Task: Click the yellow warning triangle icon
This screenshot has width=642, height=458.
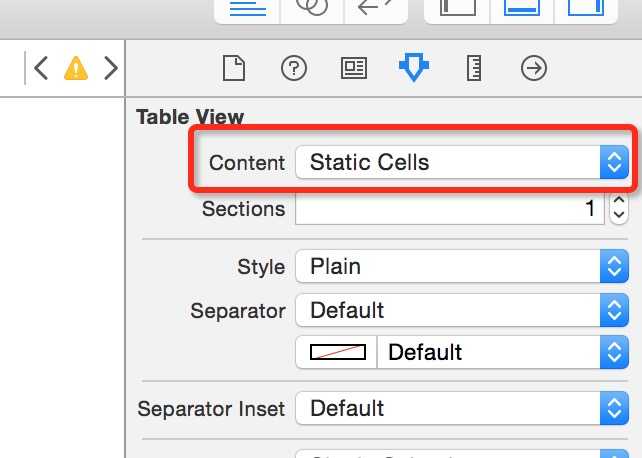Action: [76, 68]
